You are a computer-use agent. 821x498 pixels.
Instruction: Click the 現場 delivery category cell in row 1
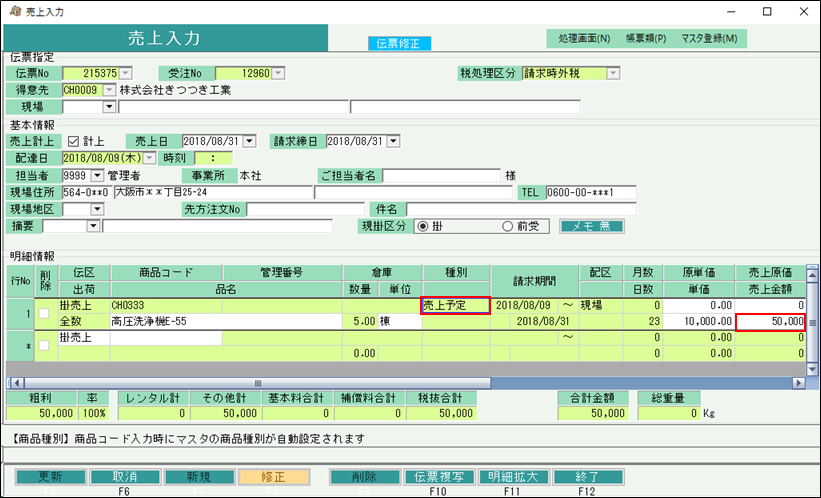click(x=600, y=305)
